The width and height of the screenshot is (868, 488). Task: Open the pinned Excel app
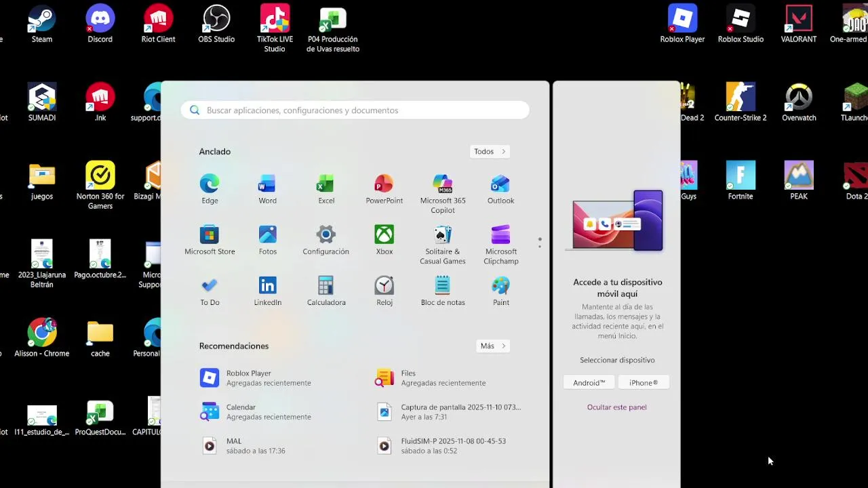tap(326, 189)
